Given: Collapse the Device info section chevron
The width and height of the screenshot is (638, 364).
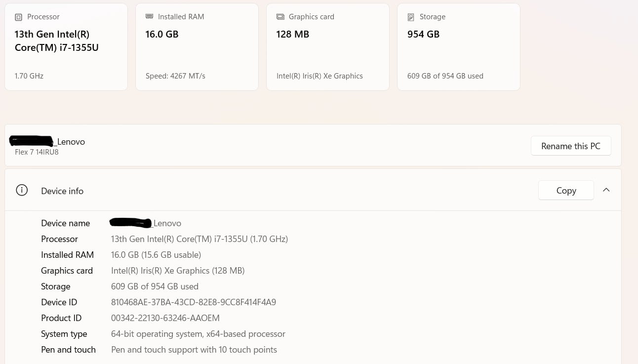Looking at the screenshot, I should point(606,190).
